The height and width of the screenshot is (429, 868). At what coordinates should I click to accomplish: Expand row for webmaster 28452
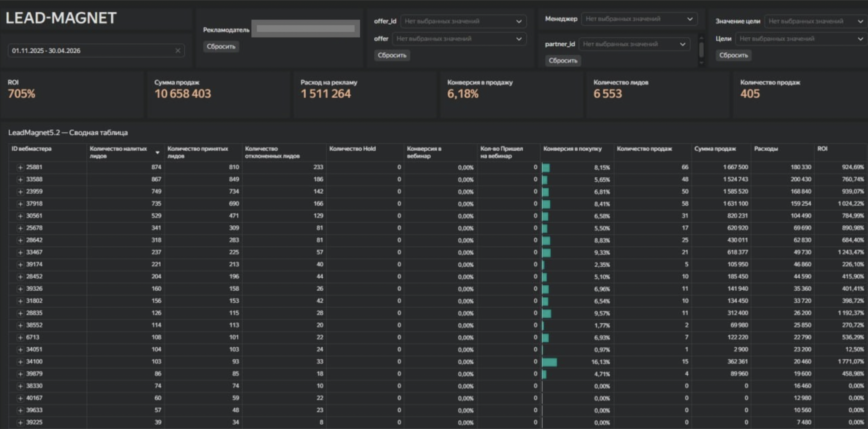[x=20, y=277]
